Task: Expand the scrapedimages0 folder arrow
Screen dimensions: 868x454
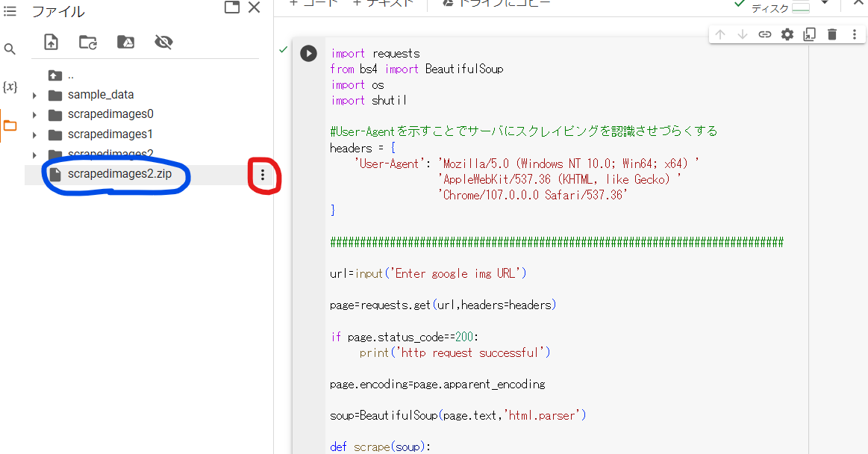Action: tap(34, 115)
